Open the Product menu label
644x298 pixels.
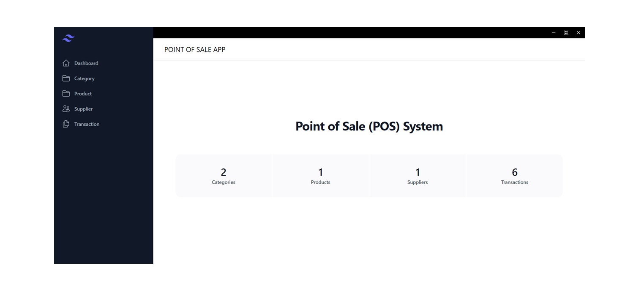[x=83, y=94]
